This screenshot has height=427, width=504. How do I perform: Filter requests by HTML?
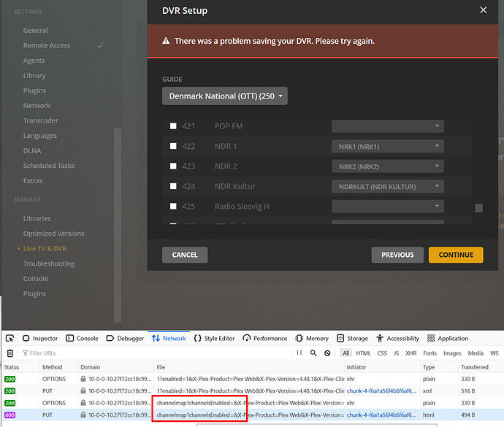[363, 353]
